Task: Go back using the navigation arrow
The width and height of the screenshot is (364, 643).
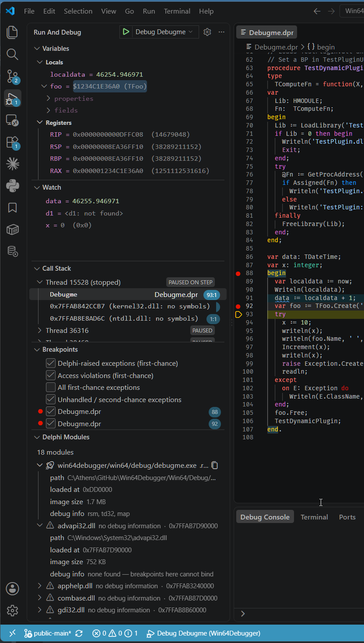Action: click(x=317, y=11)
